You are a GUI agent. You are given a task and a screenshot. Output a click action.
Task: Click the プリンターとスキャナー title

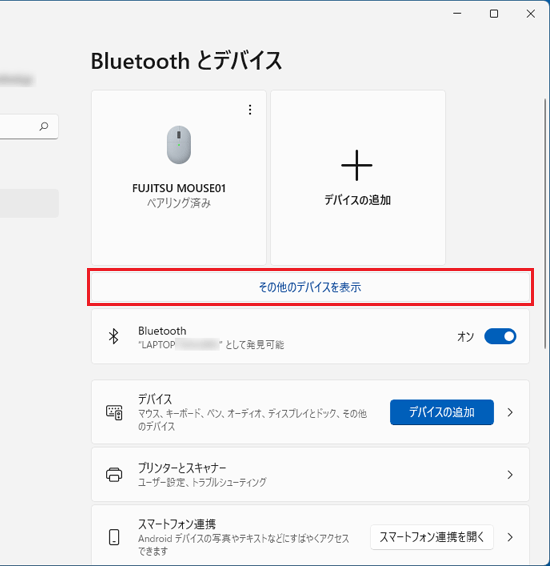182,468
